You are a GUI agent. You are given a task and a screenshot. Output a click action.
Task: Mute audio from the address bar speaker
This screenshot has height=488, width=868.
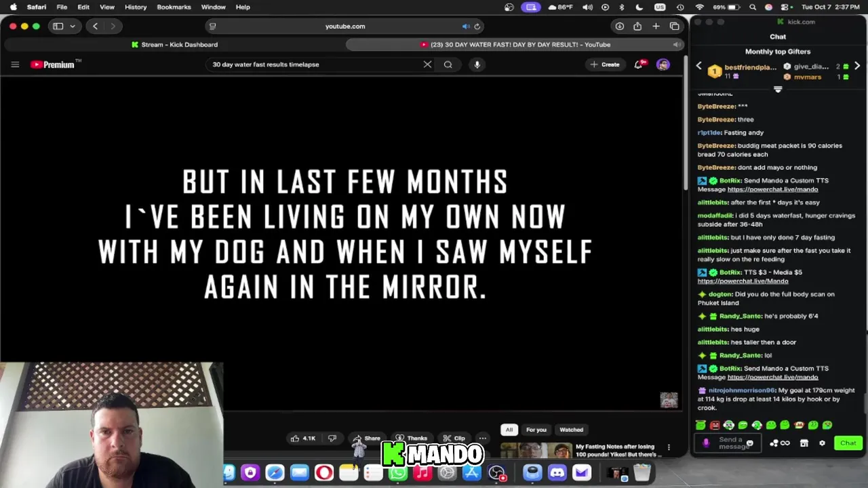(x=466, y=26)
